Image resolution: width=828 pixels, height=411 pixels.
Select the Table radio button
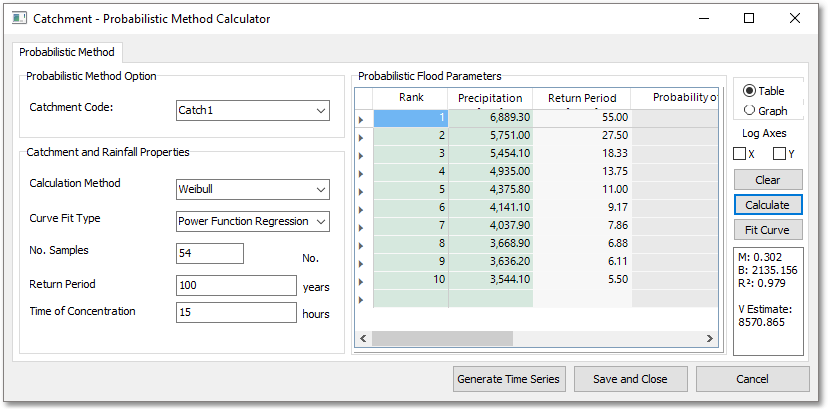point(749,91)
